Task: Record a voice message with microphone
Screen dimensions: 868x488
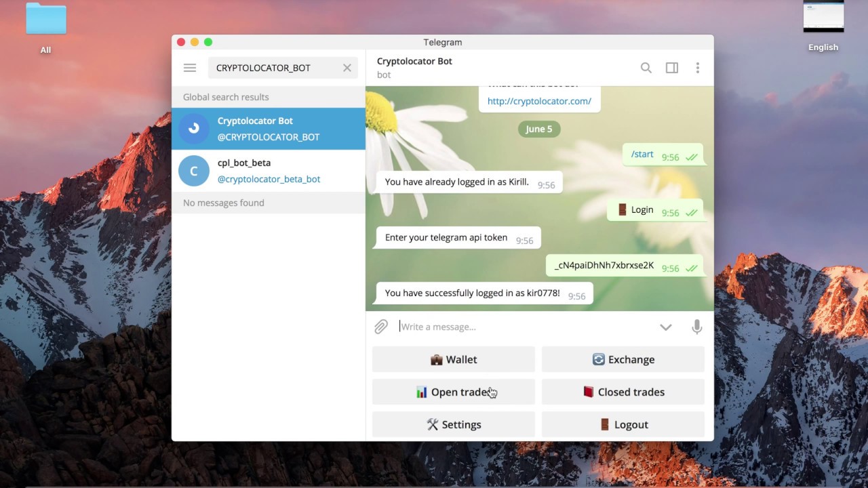Action: [697, 327]
